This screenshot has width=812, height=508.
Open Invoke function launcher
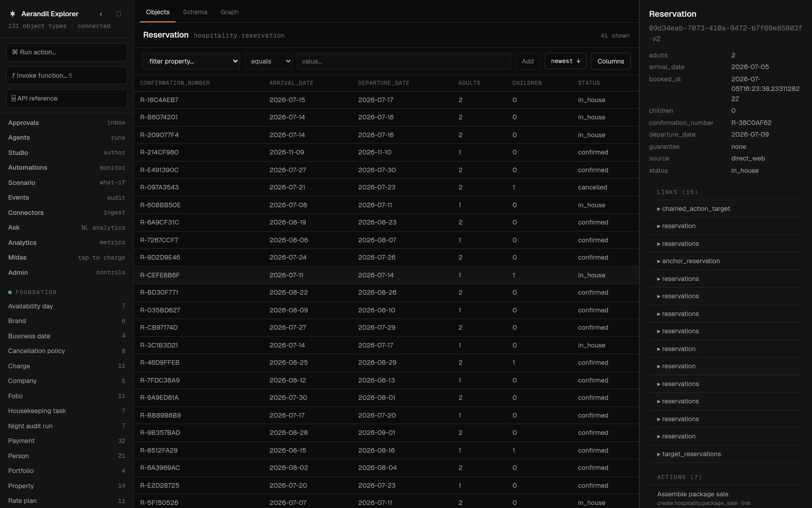(x=66, y=75)
